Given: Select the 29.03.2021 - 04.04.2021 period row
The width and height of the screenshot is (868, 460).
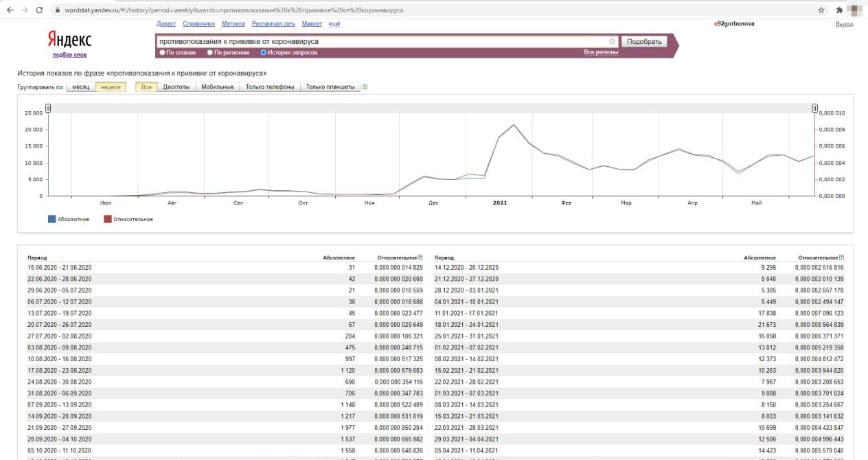Looking at the screenshot, I should click(639, 439).
